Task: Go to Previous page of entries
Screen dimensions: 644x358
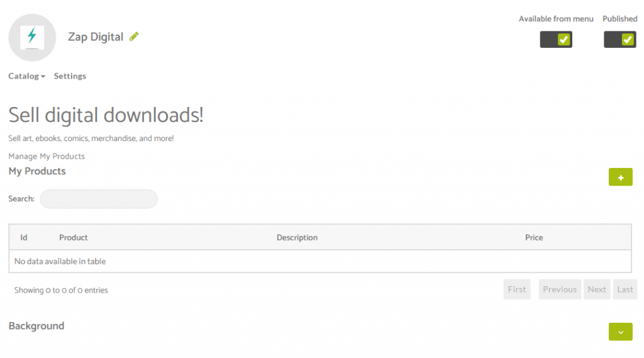Action: (x=559, y=289)
